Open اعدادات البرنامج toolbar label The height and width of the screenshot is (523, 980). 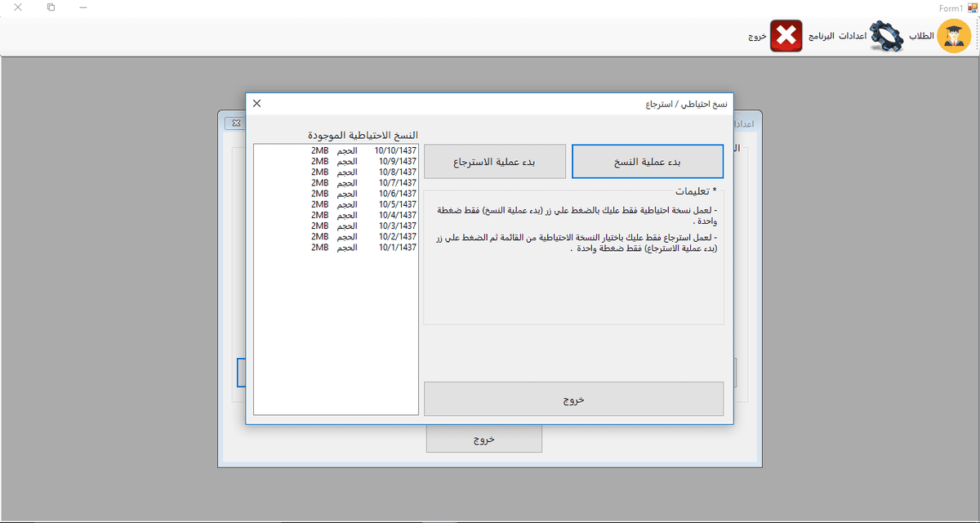pyautogui.click(x=837, y=38)
